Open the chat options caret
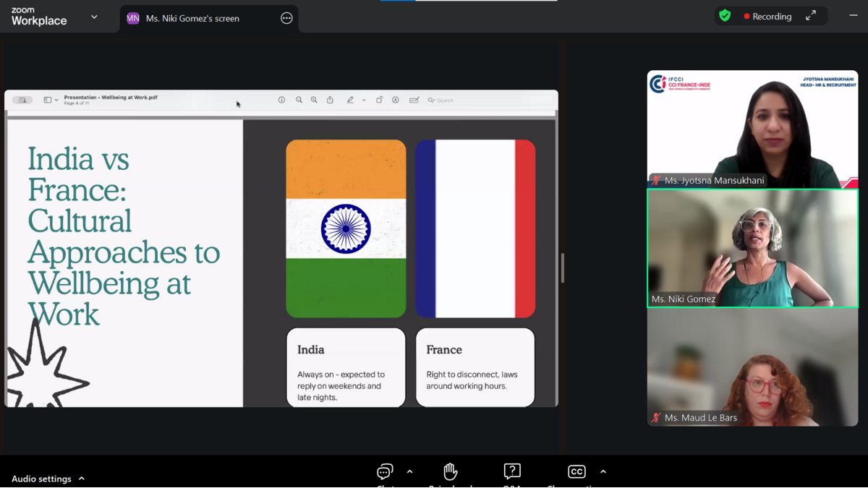This screenshot has height=488, width=868. 409,472
